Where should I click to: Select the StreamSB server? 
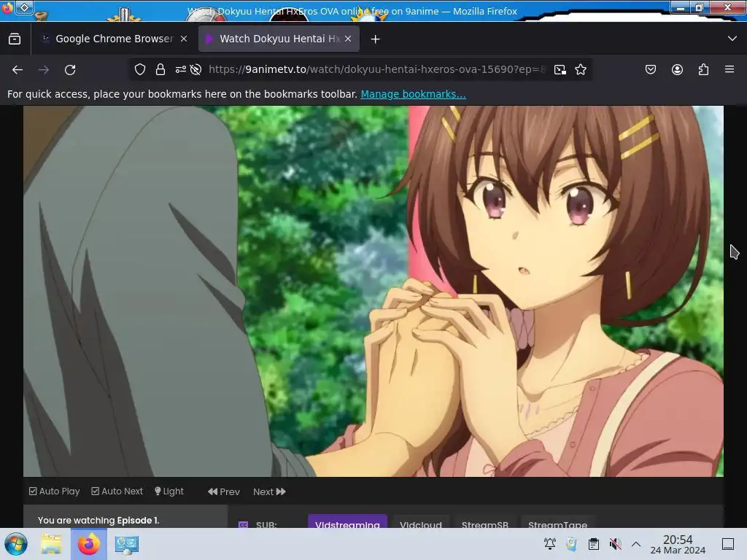pos(484,521)
